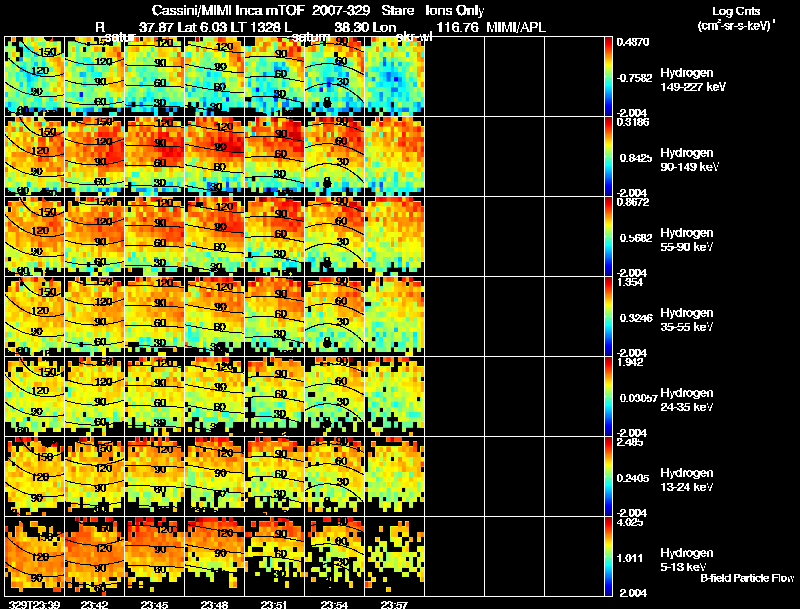Click the Hydrogen 13-24 keV color scale bar

click(x=608, y=477)
